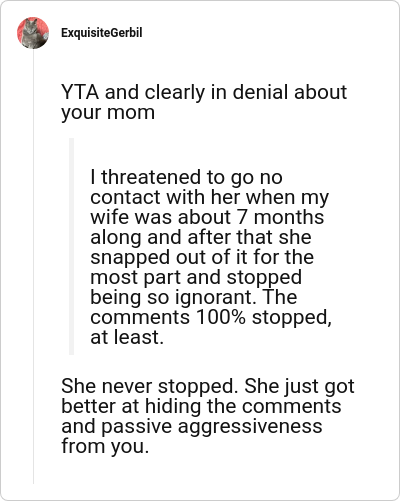Click the quoted line 'I threatened to go no'
The width and height of the screenshot is (400, 501).
point(186,177)
